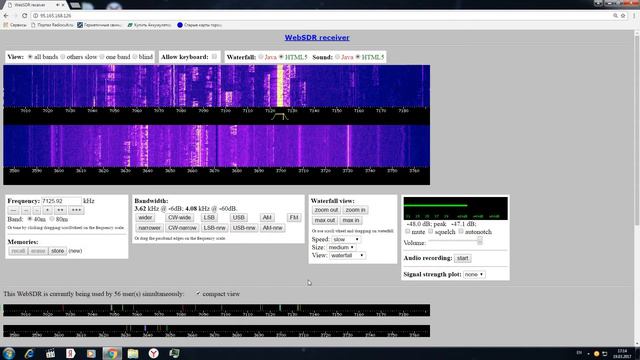The height and width of the screenshot is (360, 640).
Task: Select the 80m band
Action: tap(52, 219)
